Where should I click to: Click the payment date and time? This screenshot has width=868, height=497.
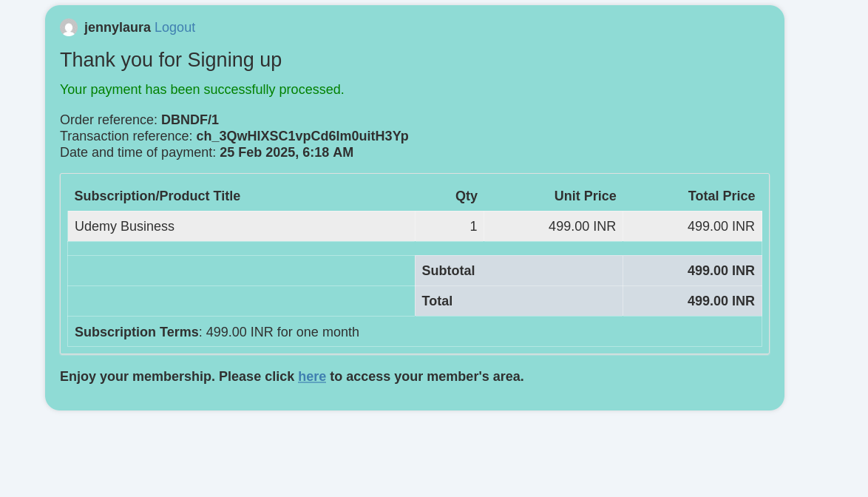[x=286, y=152]
